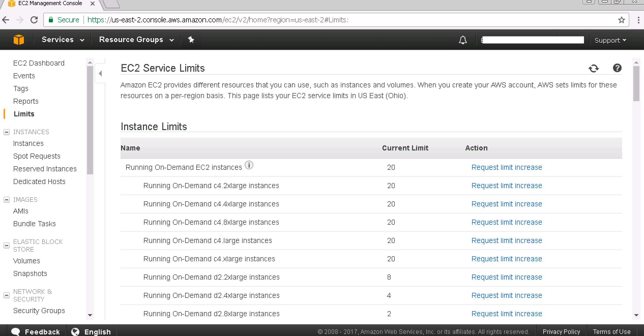Close the EC2 Management Console tab
This screenshot has width=644, height=336.
[93, 4]
